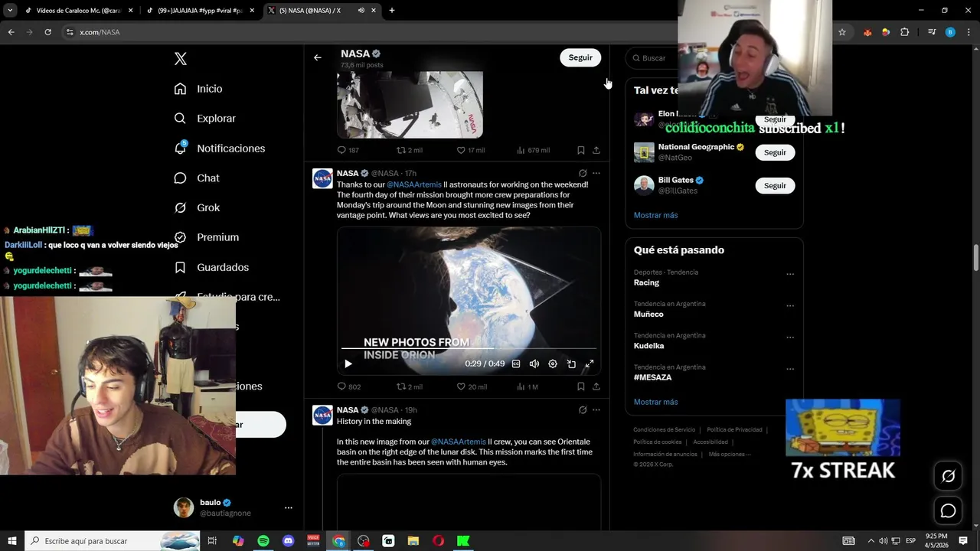Open Grok in the sidebar

tap(197, 208)
